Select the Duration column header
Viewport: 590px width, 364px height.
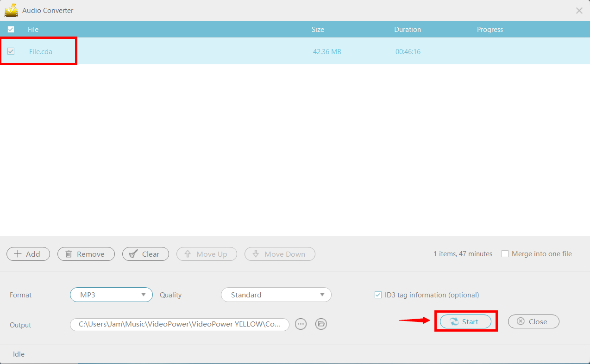coord(408,29)
